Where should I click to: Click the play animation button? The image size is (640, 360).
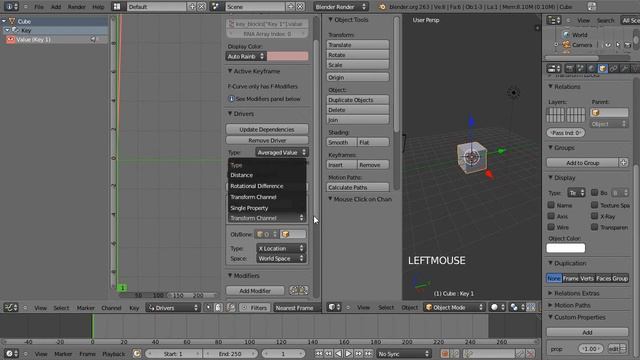(348, 353)
